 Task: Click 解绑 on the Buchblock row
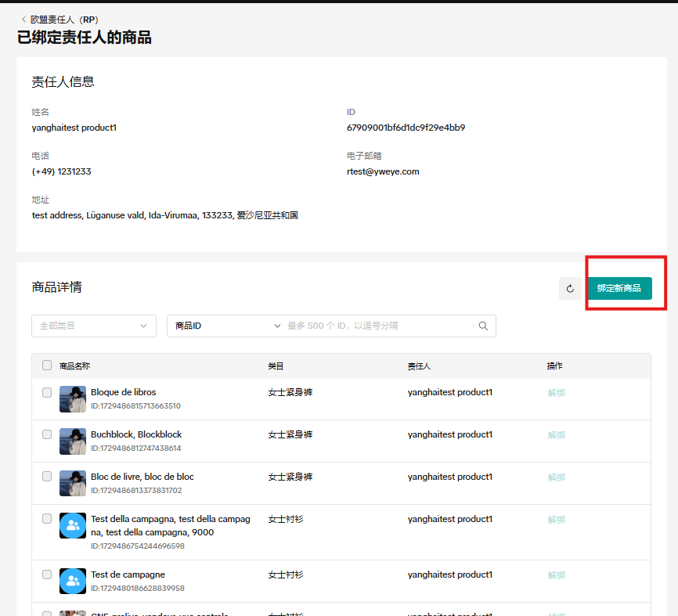point(556,435)
